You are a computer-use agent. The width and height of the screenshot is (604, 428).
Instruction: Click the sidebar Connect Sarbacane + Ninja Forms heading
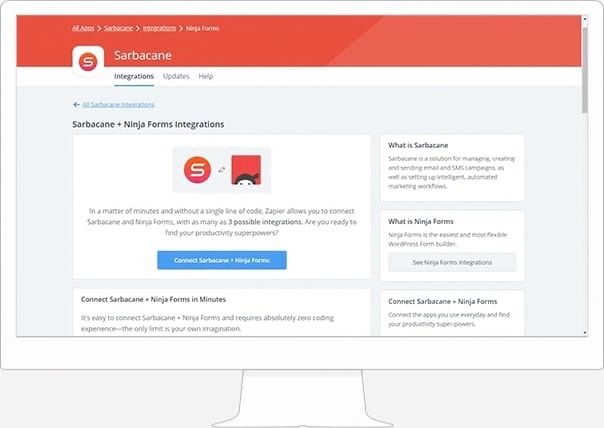tap(443, 301)
